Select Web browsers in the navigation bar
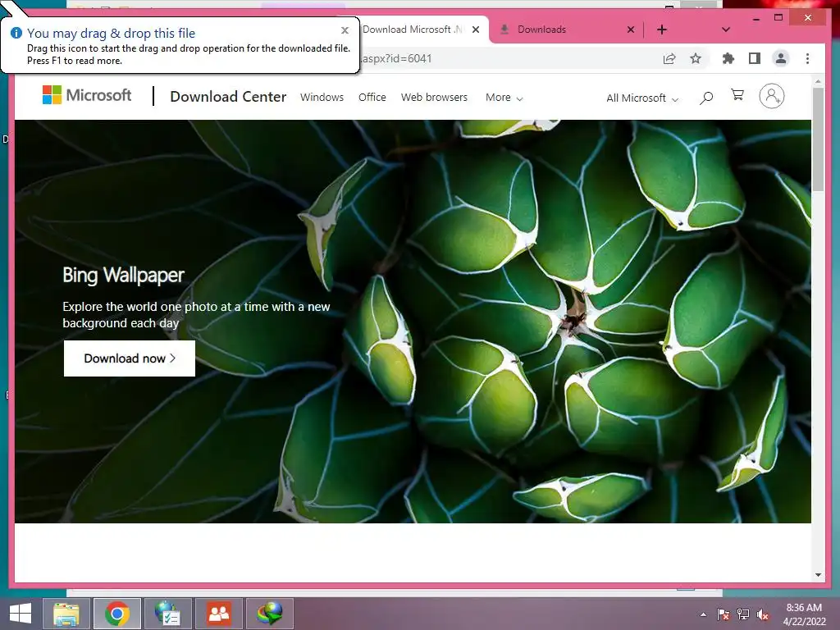Viewport: 840px width, 630px height. pos(434,97)
